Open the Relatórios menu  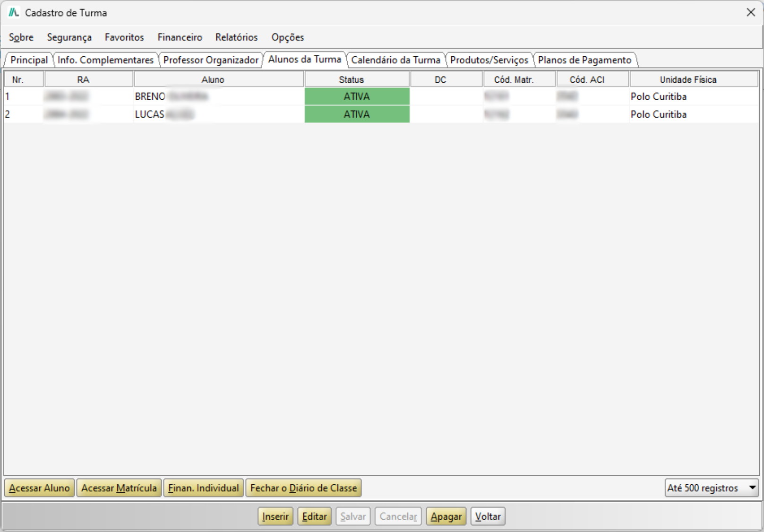click(x=237, y=37)
